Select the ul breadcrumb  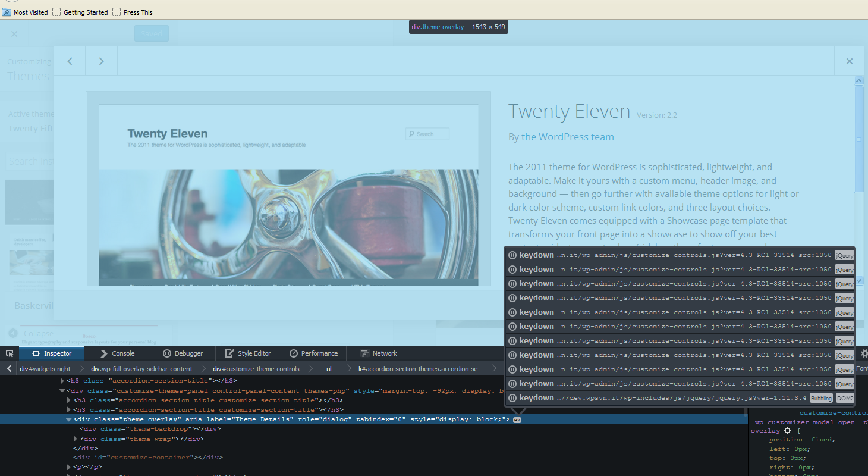click(x=329, y=369)
